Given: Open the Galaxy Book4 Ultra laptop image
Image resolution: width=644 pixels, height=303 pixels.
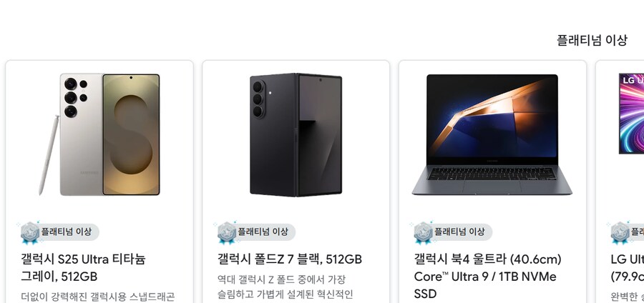Looking at the screenshot, I should [492, 134].
